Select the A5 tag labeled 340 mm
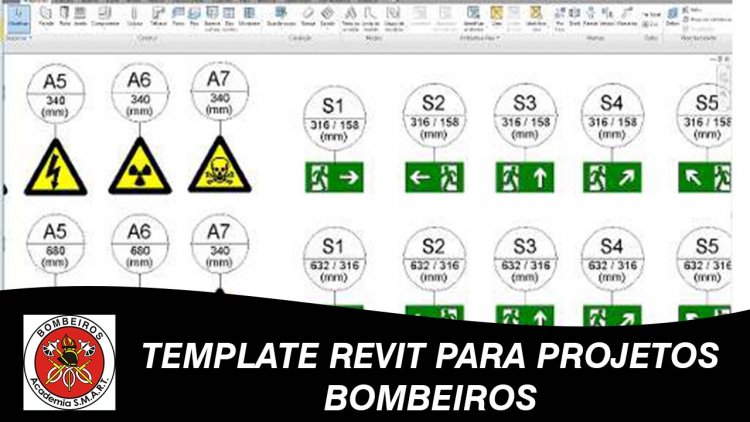This screenshot has height=422, width=750. [x=55, y=95]
